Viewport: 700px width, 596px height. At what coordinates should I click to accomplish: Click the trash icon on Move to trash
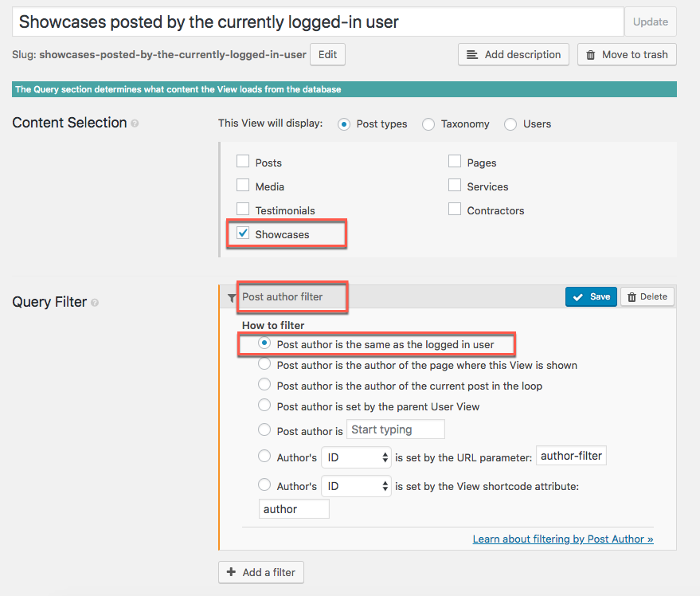click(x=591, y=55)
